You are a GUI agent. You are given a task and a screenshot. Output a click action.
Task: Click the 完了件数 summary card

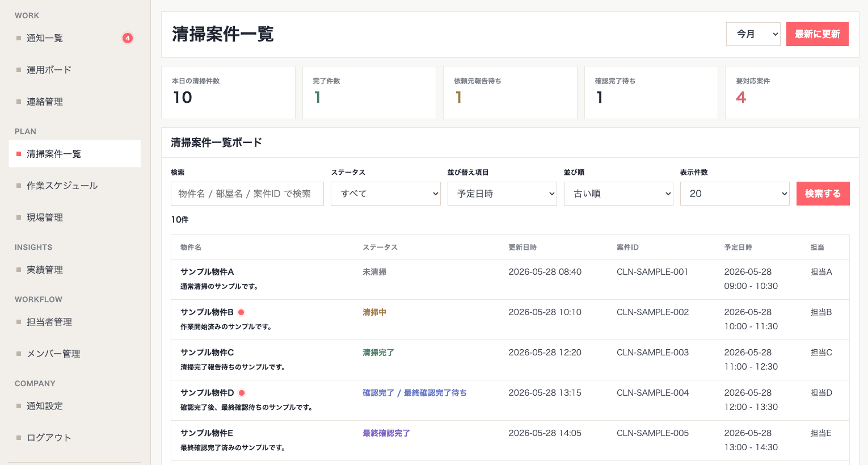369,93
